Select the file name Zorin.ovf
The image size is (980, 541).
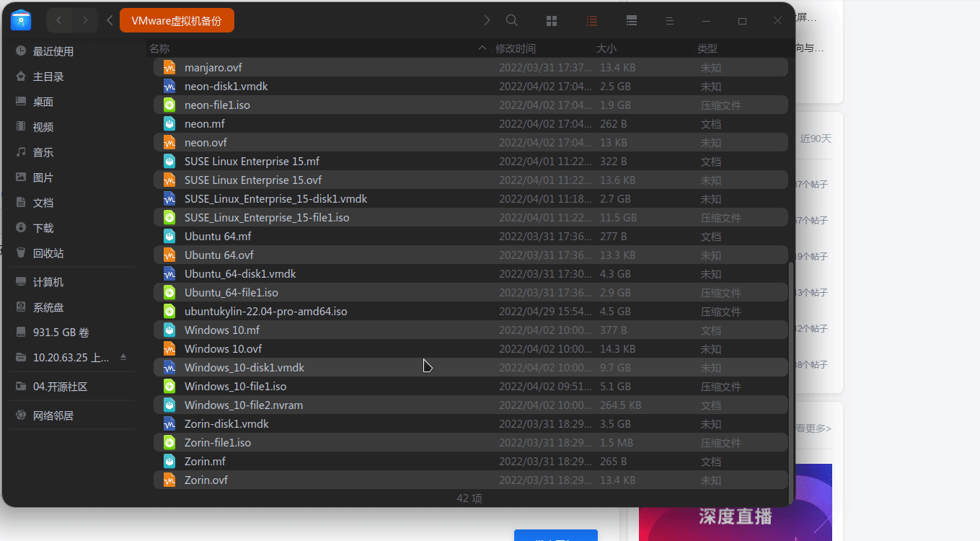(x=206, y=480)
